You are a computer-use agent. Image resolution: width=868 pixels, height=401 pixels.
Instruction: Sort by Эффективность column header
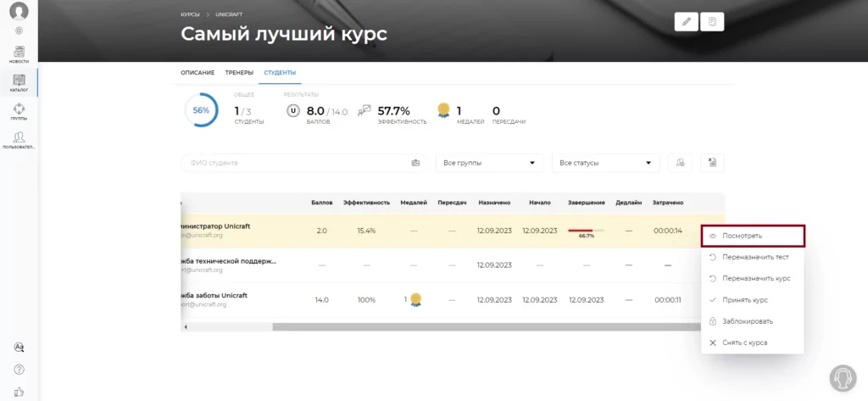pyautogui.click(x=366, y=203)
